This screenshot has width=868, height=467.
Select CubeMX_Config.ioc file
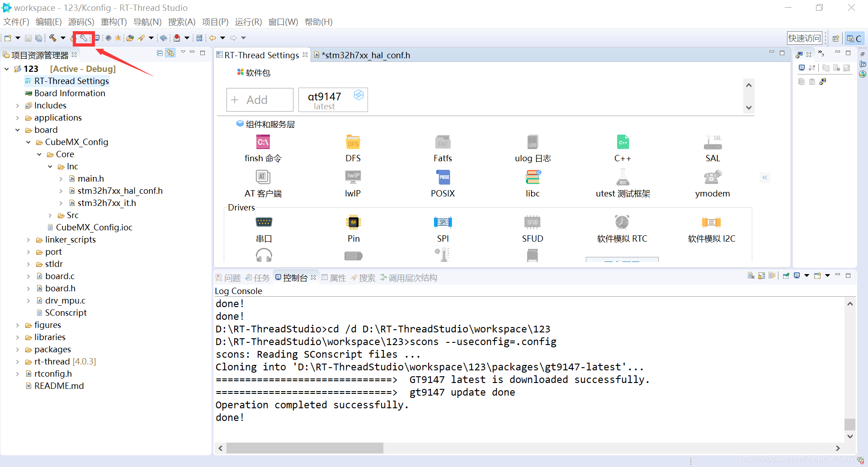tap(90, 228)
